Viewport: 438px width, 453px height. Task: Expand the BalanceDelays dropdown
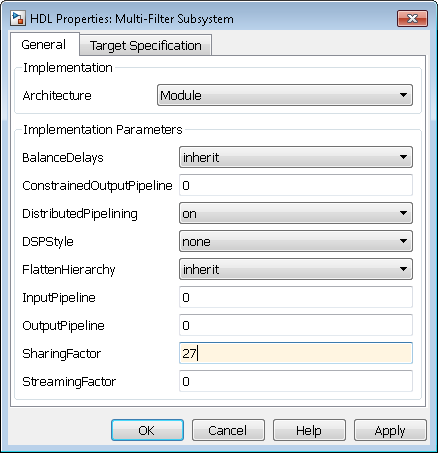coord(296,157)
